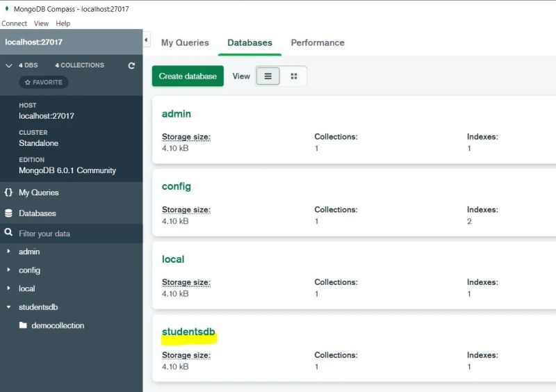Switch to the Performance tab
The height and width of the screenshot is (392, 556).
[318, 42]
